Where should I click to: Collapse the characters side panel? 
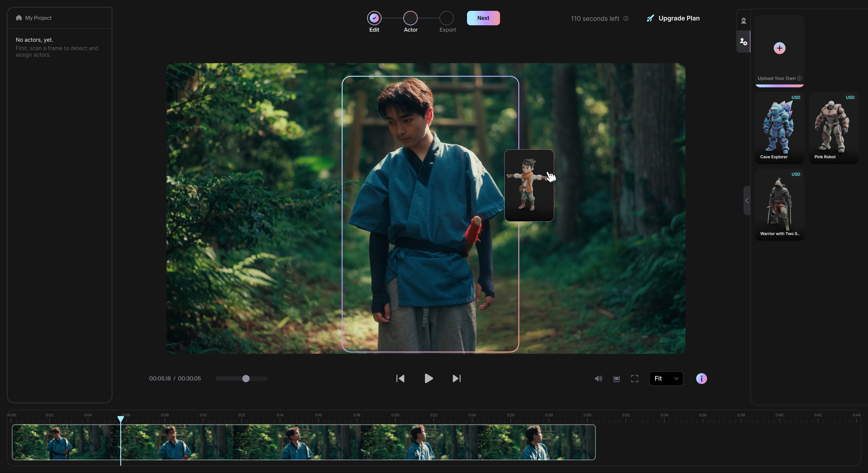[747, 201]
